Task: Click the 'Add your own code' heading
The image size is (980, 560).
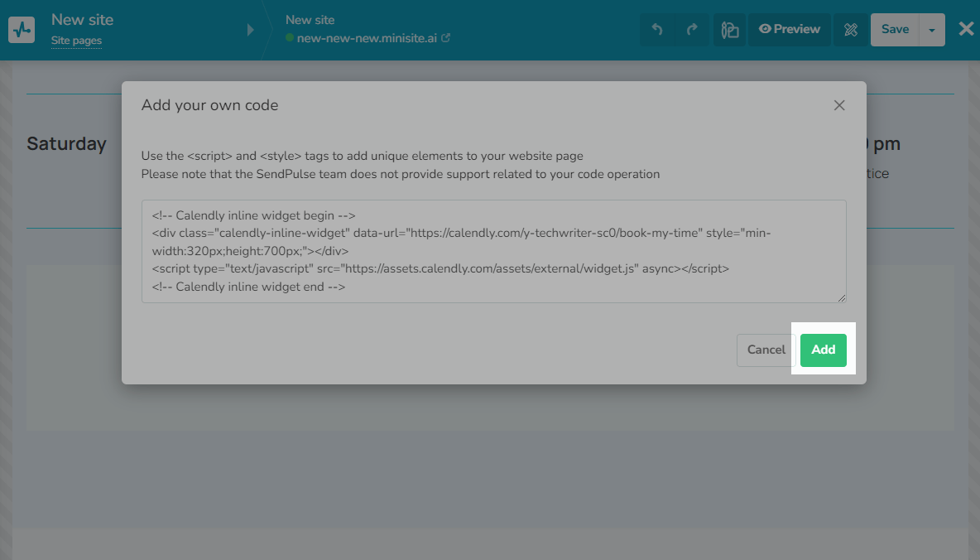Action: [209, 105]
